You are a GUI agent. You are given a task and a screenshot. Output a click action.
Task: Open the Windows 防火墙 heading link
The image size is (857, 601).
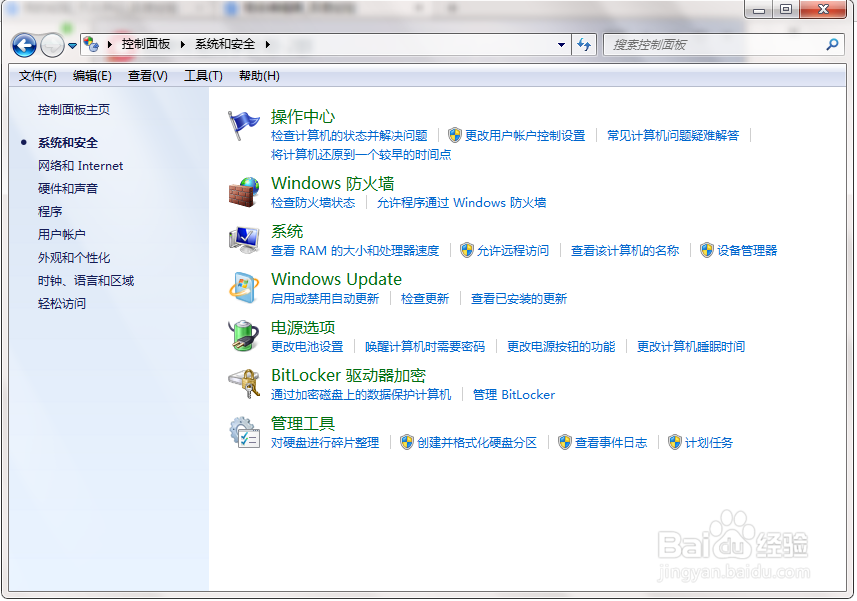coord(332,183)
